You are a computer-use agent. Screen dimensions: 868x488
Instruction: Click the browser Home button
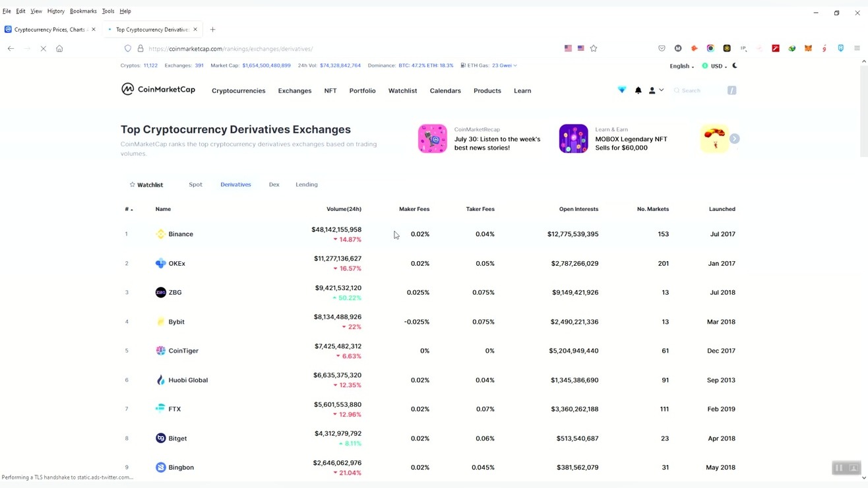[x=59, y=48]
